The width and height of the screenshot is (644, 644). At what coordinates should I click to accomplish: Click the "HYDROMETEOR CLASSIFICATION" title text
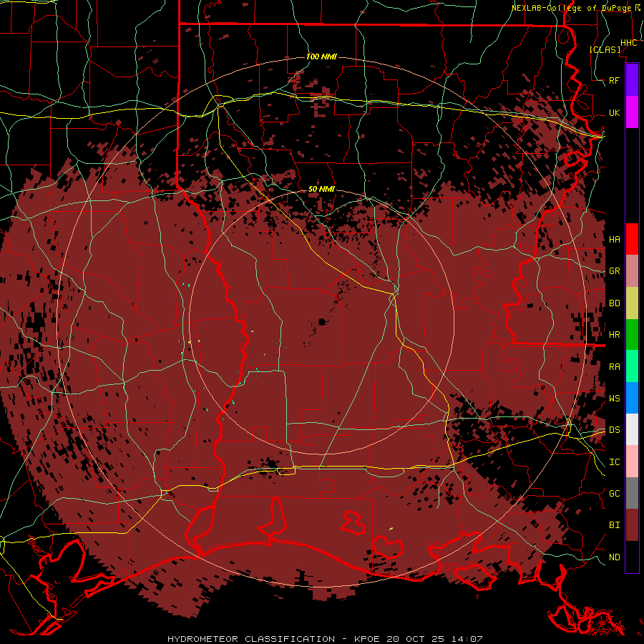(251, 639)
